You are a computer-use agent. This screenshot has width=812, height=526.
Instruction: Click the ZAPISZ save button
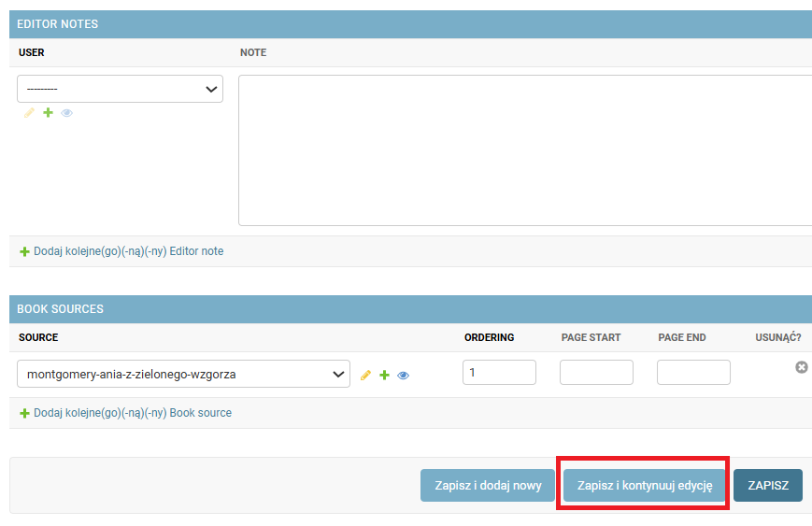[x=768, y=486]
